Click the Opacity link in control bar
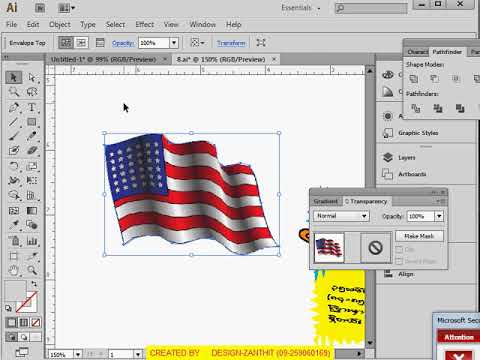This screenshot has height=360, width=480. point(123,43)
